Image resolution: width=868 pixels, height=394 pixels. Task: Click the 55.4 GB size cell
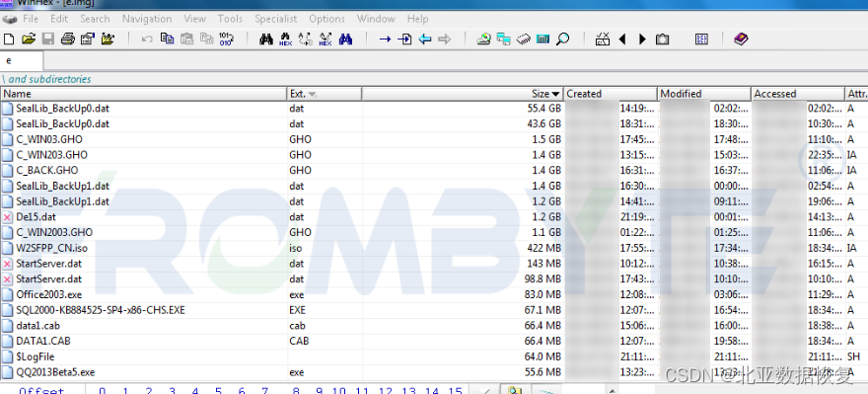pyautogui.click(x=543, y=108)
